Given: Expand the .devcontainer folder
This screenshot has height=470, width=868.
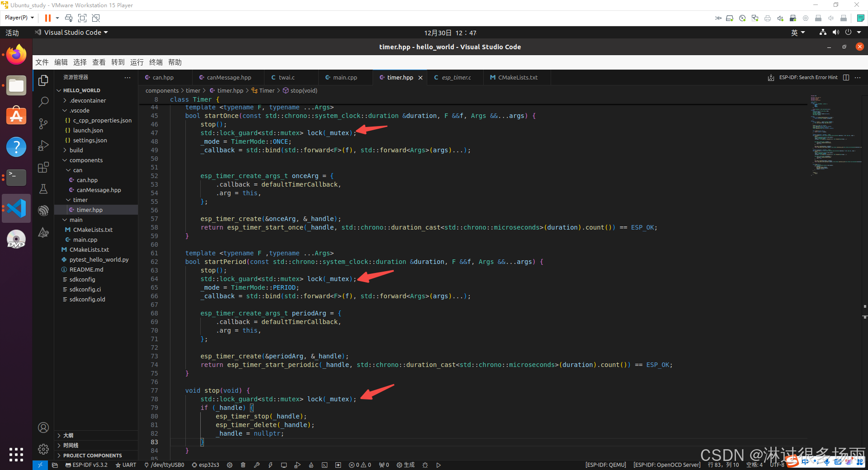Looking at the screenshot, I should coord(96,100).
